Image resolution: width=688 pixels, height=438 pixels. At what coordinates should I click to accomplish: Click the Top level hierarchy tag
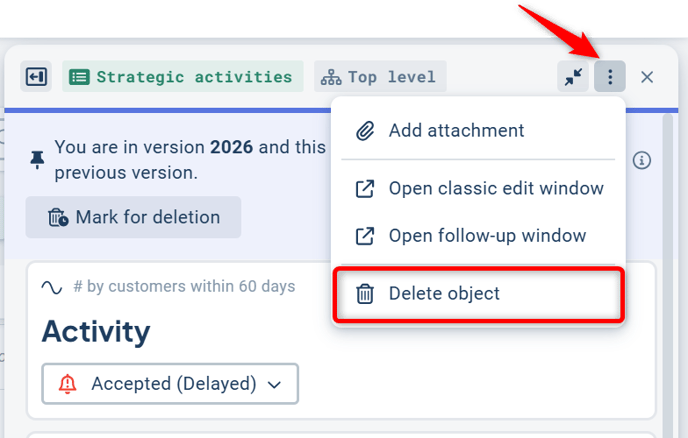pos(380,76)
